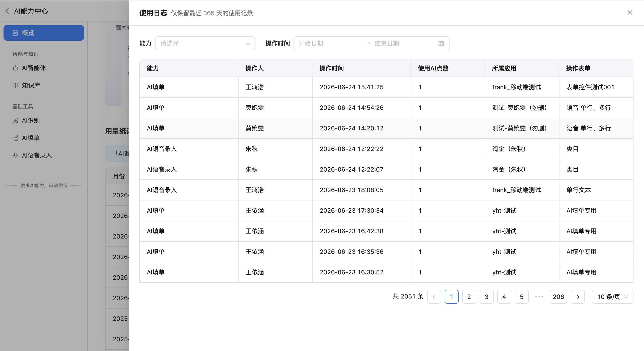Click the back arrow next to AI能力中心

click(x=7, y=11)
